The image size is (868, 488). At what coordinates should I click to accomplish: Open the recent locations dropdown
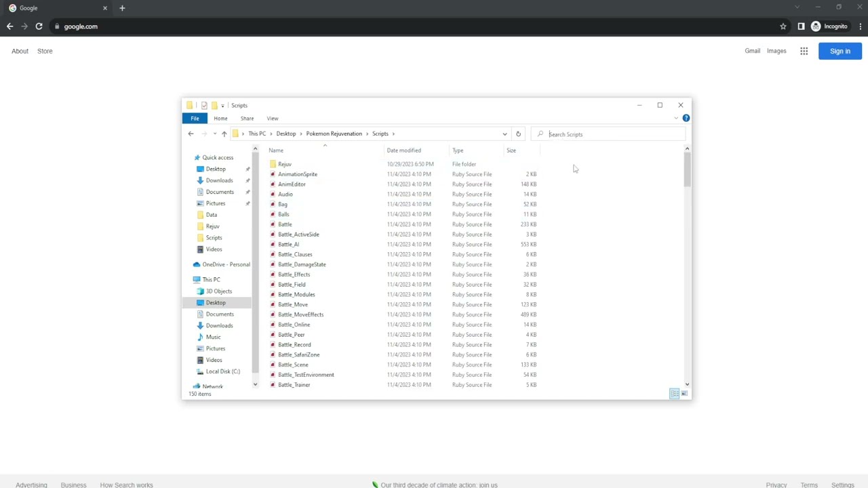coord(214,134)
